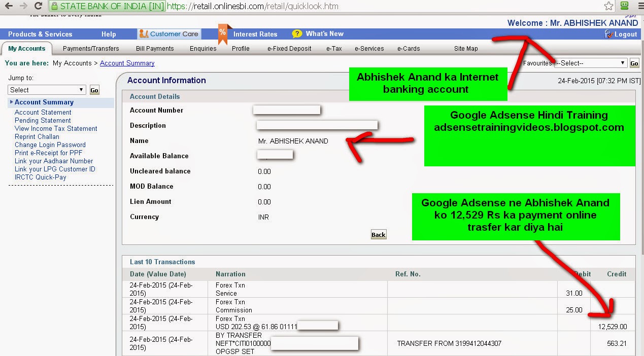
Task: Click the 31.00 debit amount
Action: coord(574,293)
